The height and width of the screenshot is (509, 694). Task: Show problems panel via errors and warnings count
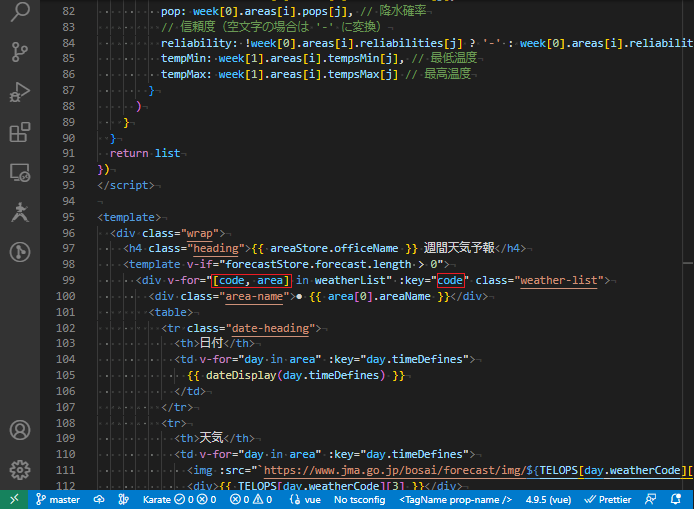(x=251, y=500)
